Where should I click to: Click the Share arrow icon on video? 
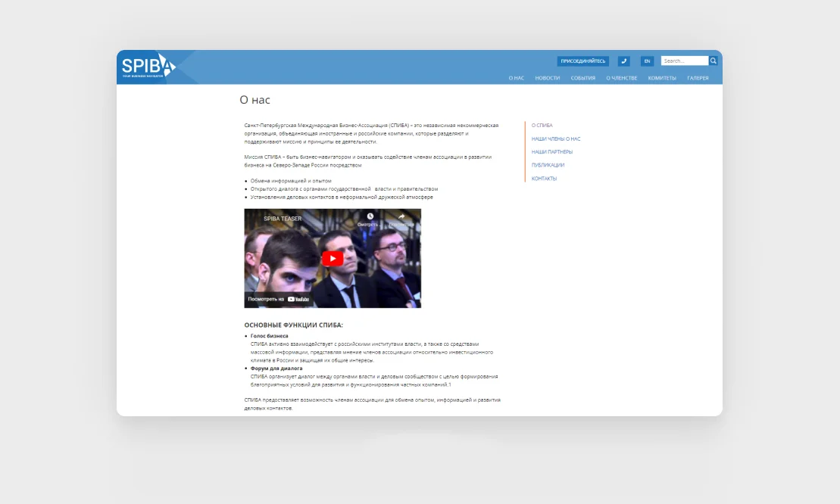(x=401, y=216)
